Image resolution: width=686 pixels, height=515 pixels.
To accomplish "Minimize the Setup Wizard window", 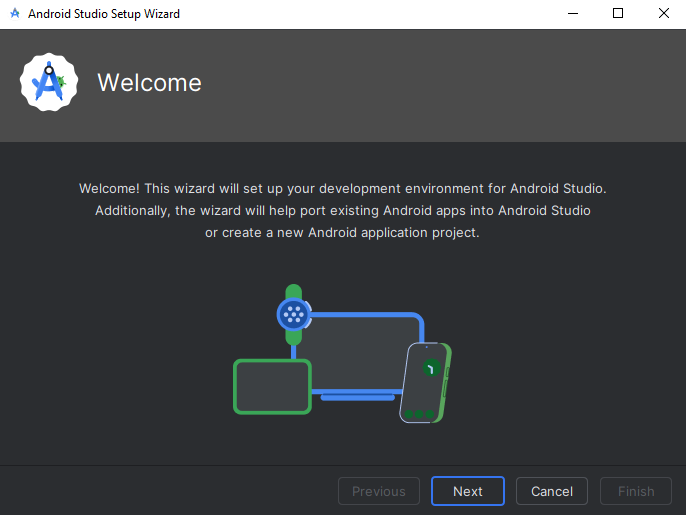I will [573, 14].
